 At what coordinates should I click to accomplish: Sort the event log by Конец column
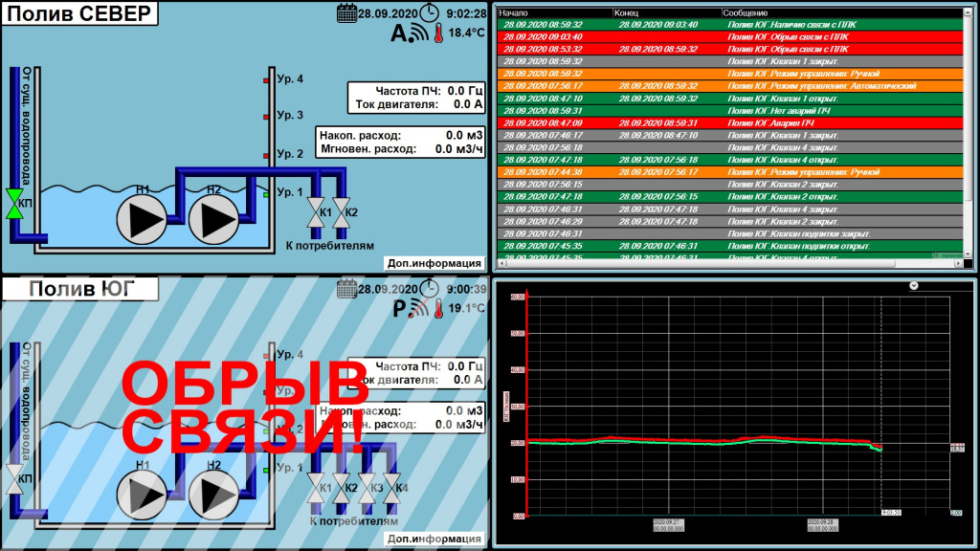pos(666,12)
